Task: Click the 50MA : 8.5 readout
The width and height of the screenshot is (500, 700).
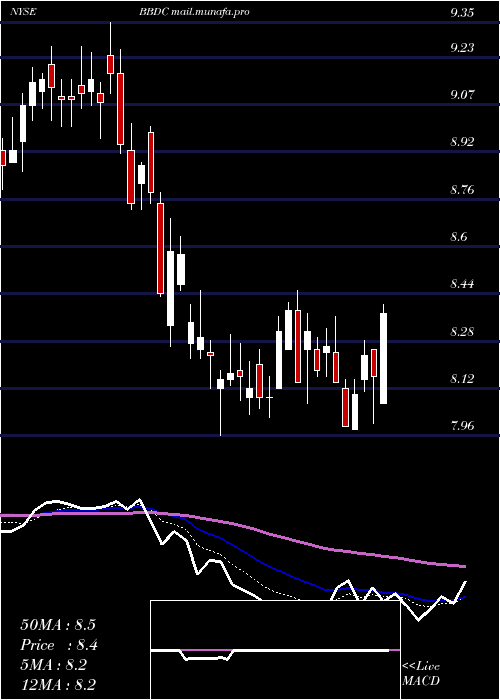Action: [x=58, y=625]
